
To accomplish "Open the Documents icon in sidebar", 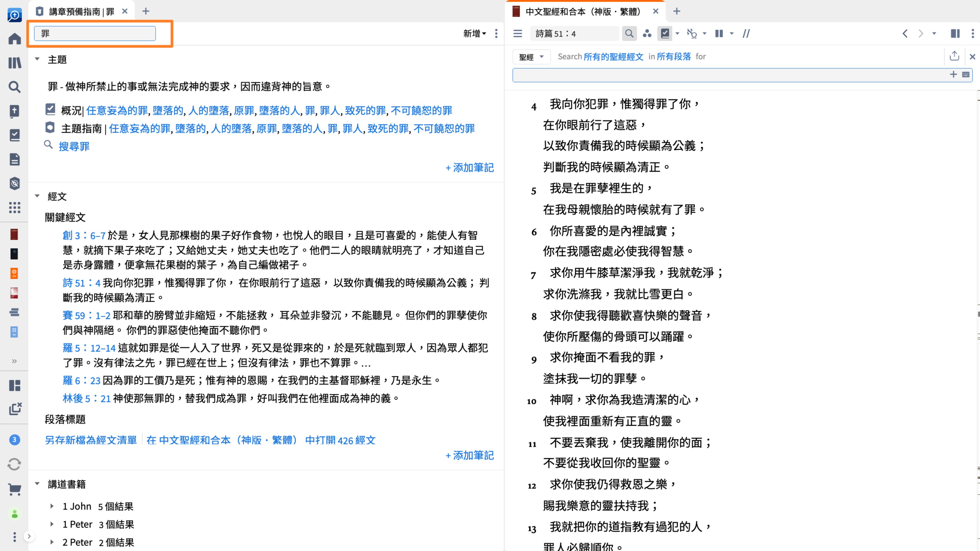I will click(x=15, y=159).
